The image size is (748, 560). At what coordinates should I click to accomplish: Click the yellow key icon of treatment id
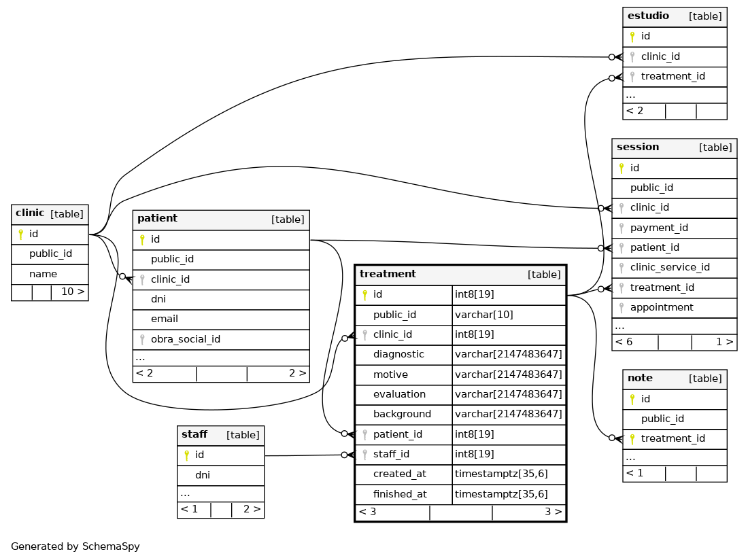[x=364, y=295]
